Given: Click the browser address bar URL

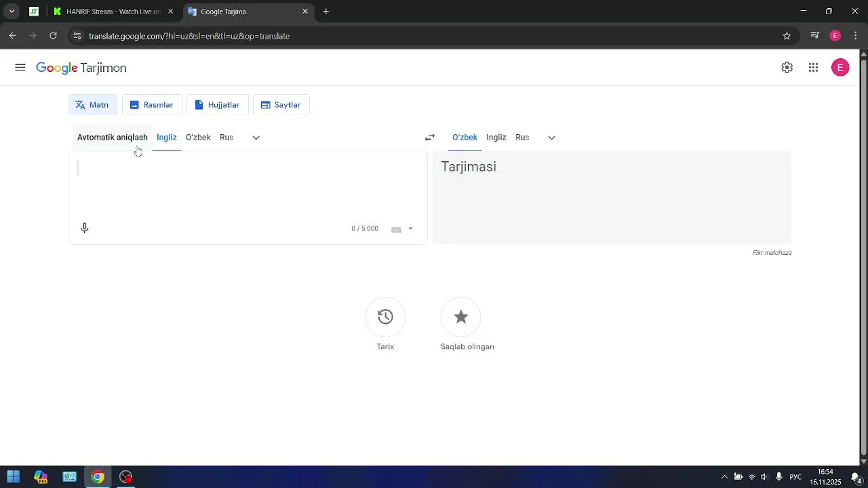Looking at the screenshot, I should point(189,36).
